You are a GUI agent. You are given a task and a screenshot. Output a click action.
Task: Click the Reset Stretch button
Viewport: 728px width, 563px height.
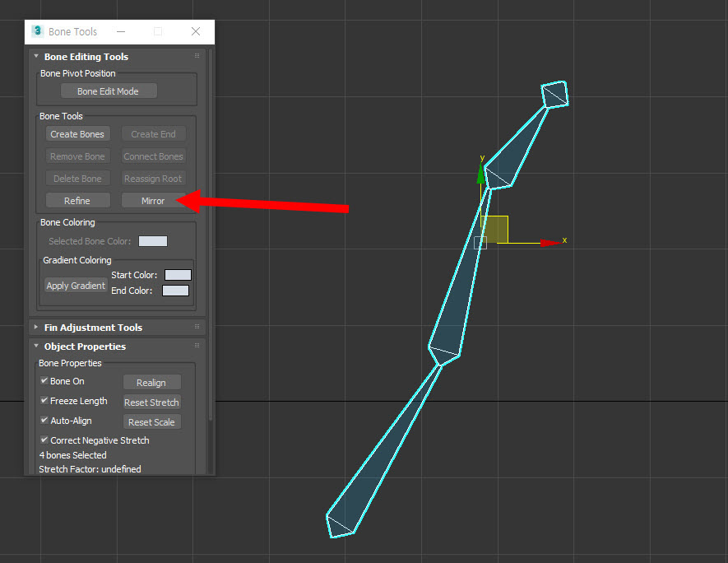pos(152,402)
